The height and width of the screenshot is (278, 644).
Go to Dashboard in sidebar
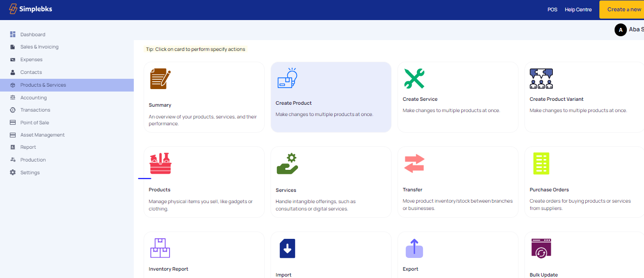click(32, 35)
